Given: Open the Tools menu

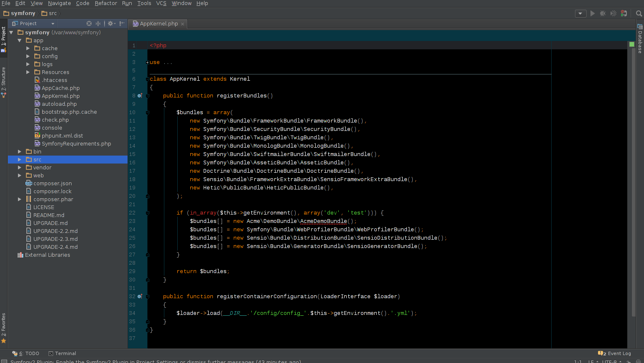Looking at the screenshot, I should pyautogui.click(x=144, y=3).
